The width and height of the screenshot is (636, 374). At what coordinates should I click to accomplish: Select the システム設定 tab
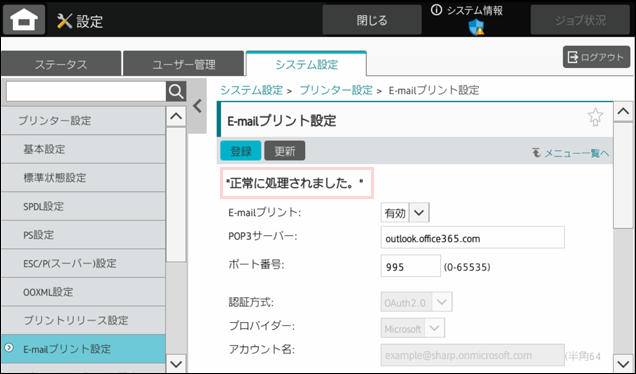coord(306,64)
